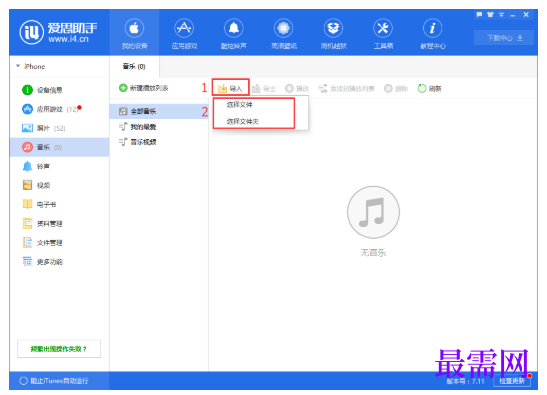Select 照片 (52) in the sidebar
The width and height of the screenshot is (547, 395).
pyautogui.click(x=60, y=128)
